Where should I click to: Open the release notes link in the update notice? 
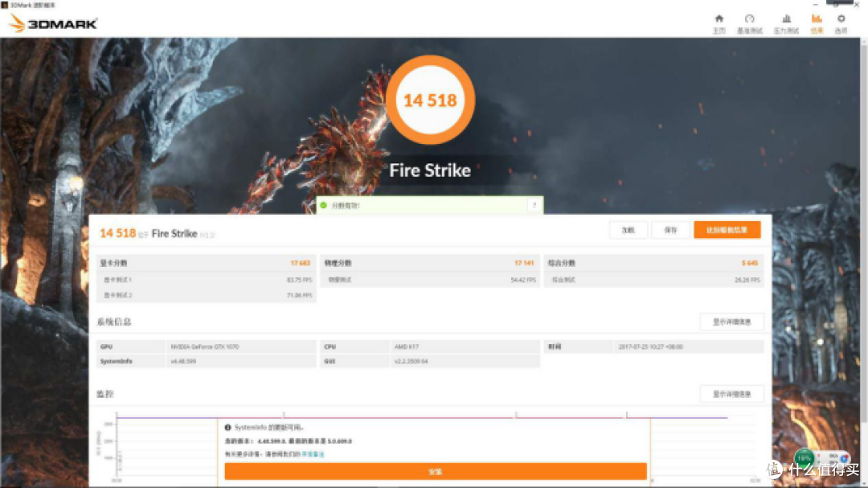tap(313, 454)
